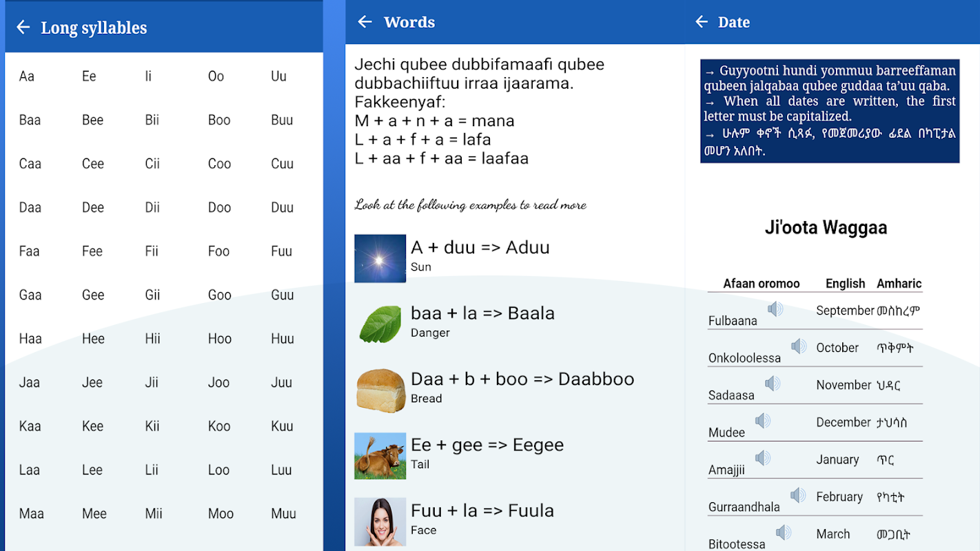This screenshot has height=551, width=980.
Task: Tap the "Ji'oota Waggaa" heading
Action: click(826, 228)
